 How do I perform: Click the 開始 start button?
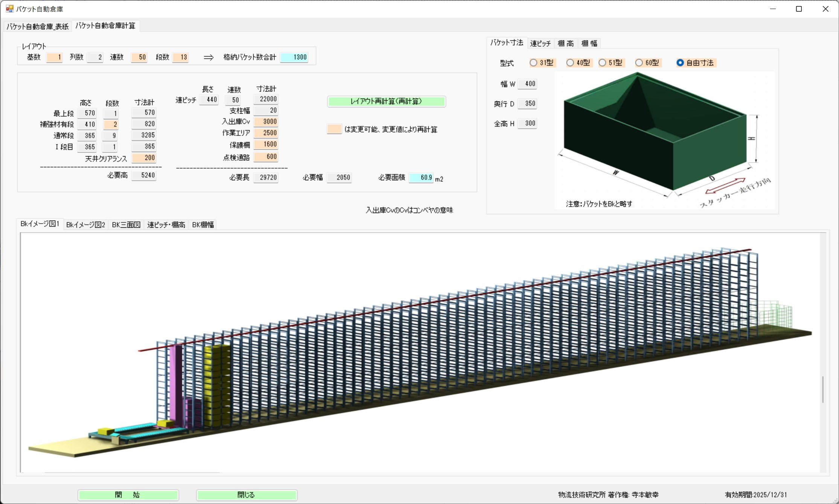tap(128, 495)
